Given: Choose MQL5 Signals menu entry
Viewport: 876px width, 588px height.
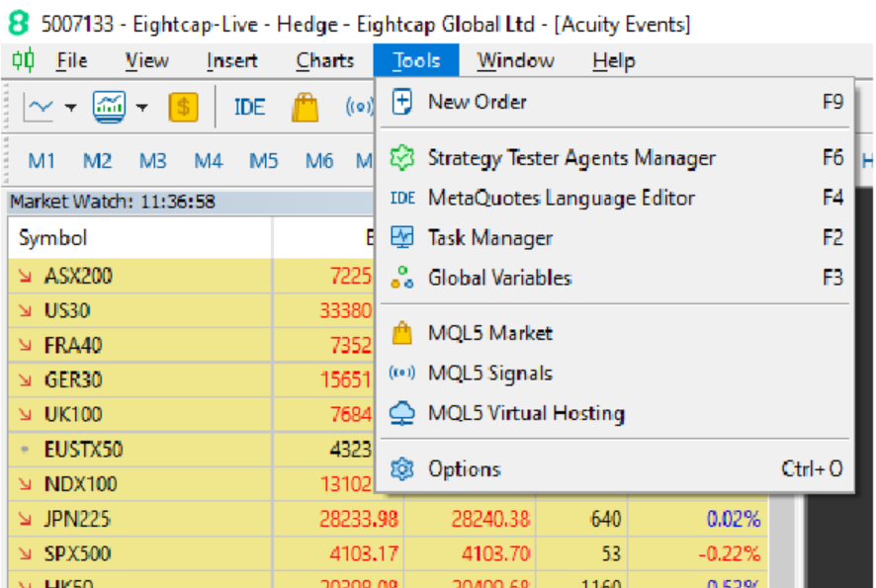Looking at the screenshot, I should pyautogui.click(x=617, y=373).
